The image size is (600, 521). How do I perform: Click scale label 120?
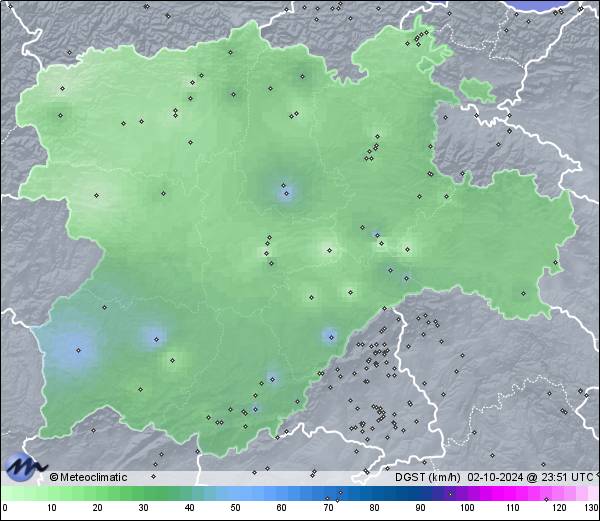[559, 508]
